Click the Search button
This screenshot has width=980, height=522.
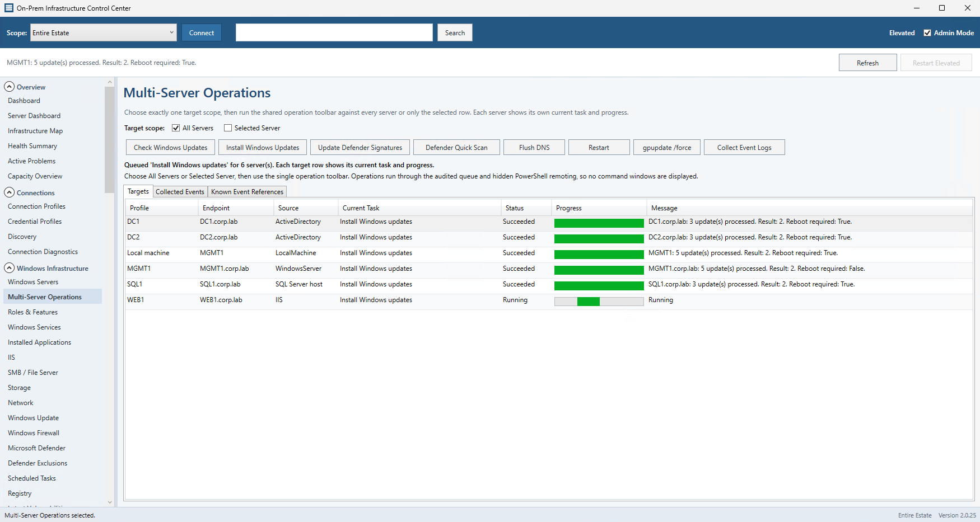click(455, 32)
